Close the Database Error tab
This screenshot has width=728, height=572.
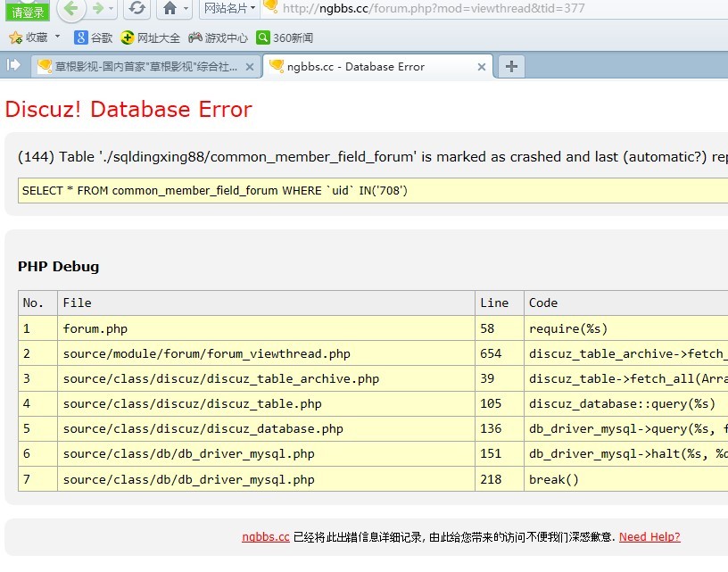(x=482, y=67)
